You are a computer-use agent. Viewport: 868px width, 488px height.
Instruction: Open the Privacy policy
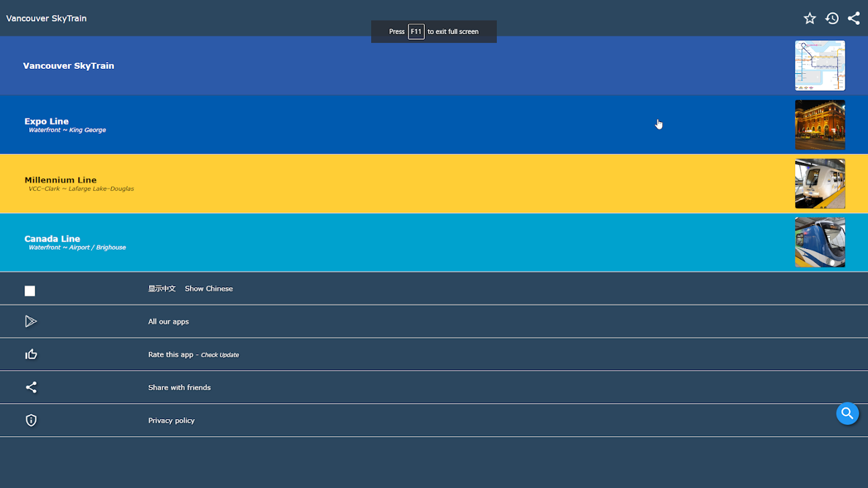(434, 420)
